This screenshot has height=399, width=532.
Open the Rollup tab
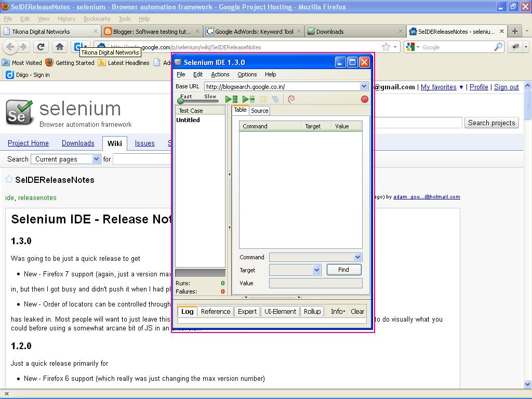pyautogui.click(x=312, y=312)
